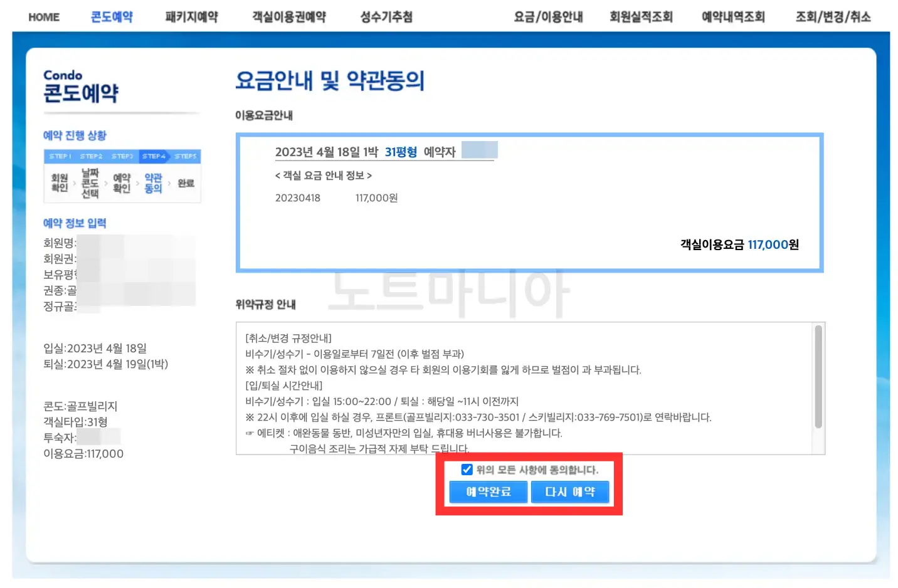Image resolution: width=898 pixels, height=588 pixels.
Task: Select the 객실이용요금 117,000원 amount text
Action: (x=739, y=244)
